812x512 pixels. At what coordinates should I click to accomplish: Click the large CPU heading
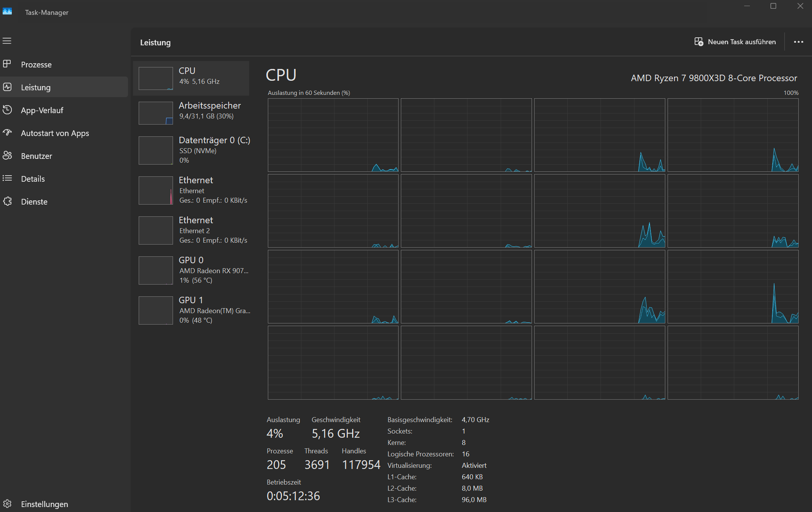[x=281, y=75]
